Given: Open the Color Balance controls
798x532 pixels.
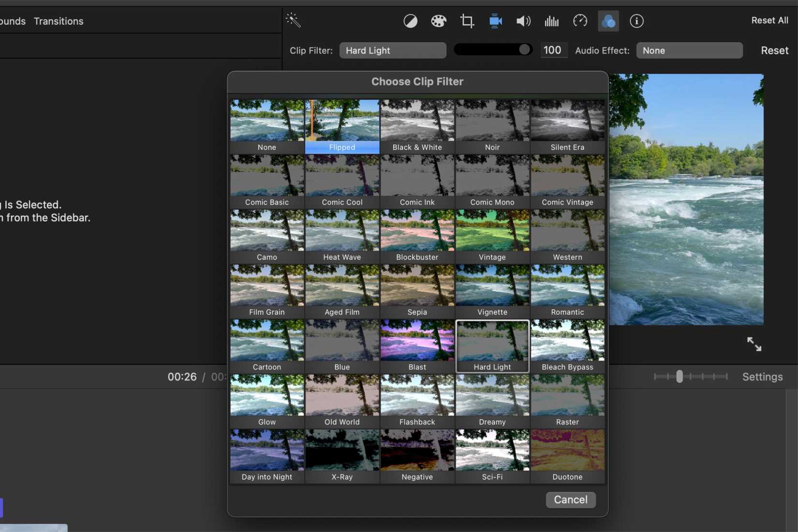Looking at the screenshot, I should point(410,21).
